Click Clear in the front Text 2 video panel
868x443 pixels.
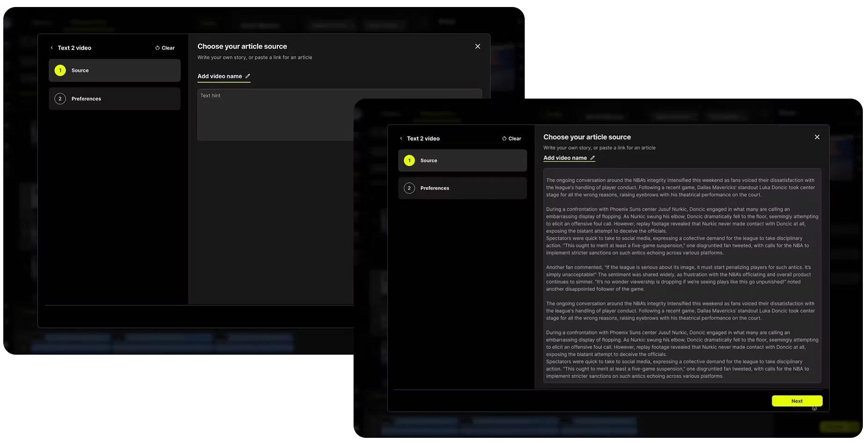click(x=512, y=138)
